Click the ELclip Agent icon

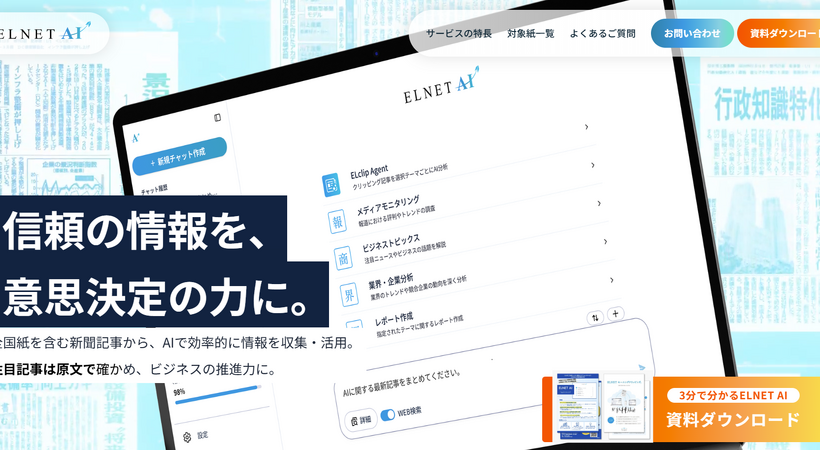click(331, 185)
